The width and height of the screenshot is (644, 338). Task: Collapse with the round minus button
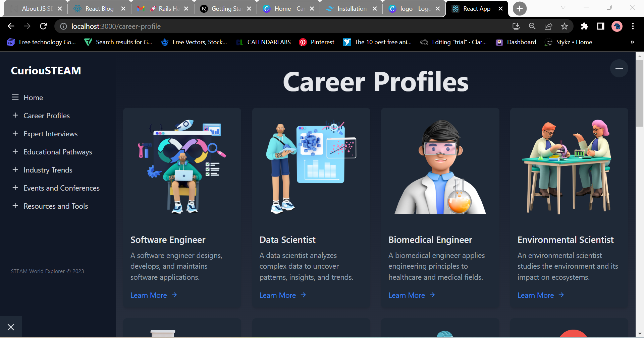[x=619, y=68]
